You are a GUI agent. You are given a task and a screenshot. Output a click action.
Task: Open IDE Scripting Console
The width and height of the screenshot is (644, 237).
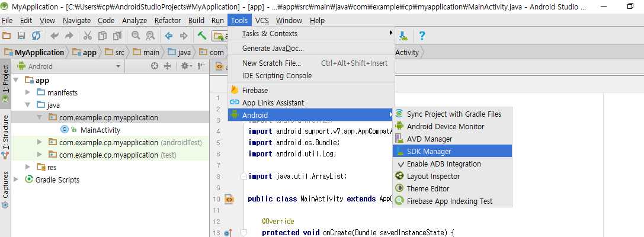point(311,76)
